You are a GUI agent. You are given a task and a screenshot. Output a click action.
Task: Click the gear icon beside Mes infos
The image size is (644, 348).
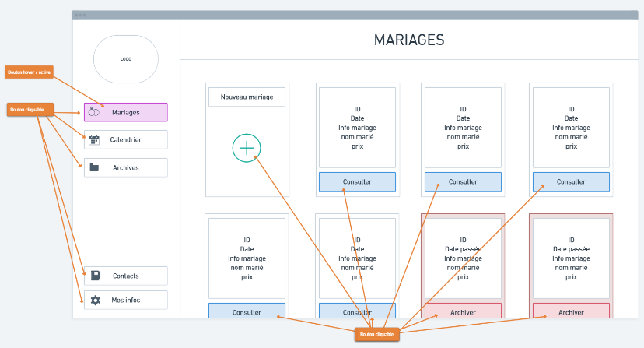click(x=96, y=300)
